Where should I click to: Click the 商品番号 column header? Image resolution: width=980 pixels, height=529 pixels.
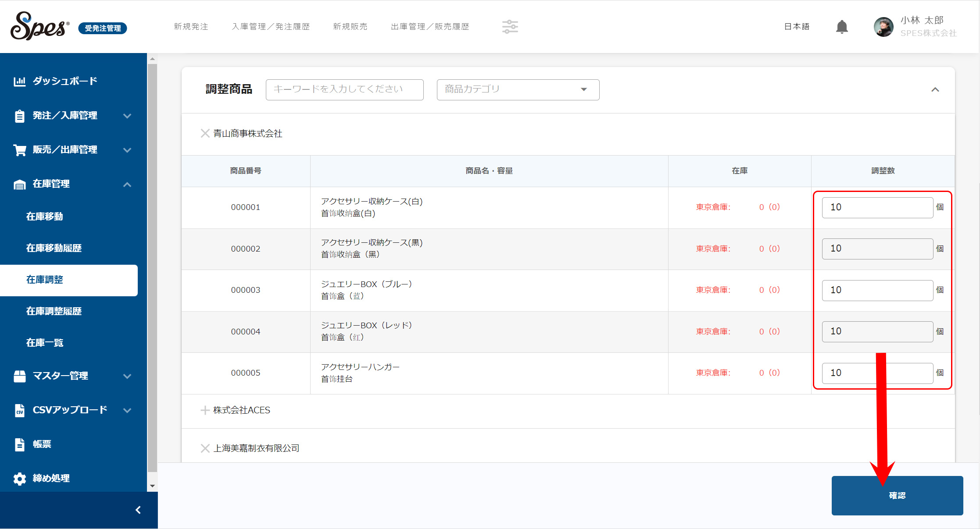pos(246,171)
